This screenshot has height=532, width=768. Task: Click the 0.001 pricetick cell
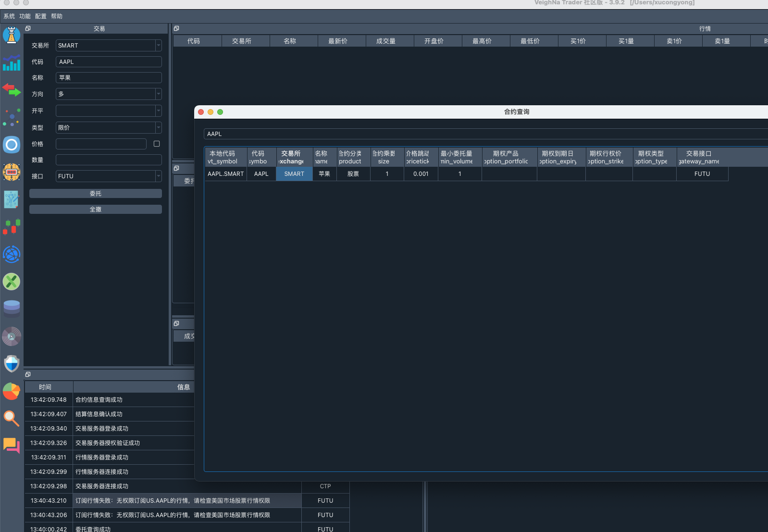(x=421, y=174)
